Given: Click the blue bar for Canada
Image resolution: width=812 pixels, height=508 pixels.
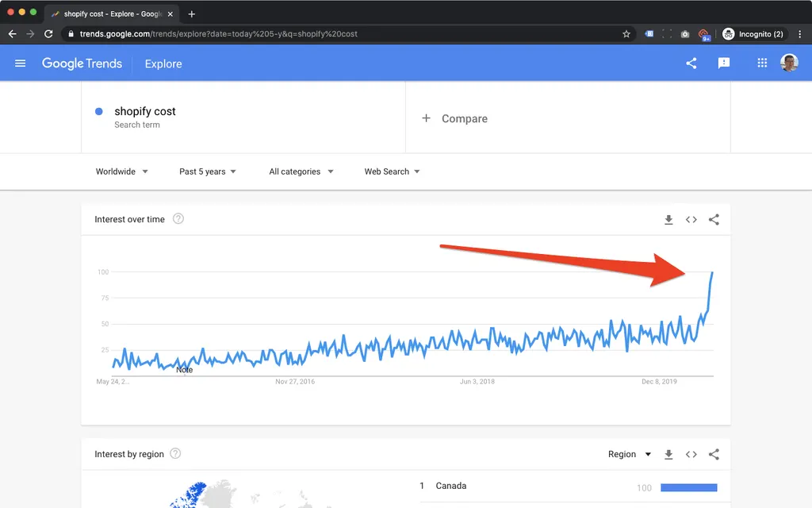Looking at the screenshot, I should (x=689, y=487).
